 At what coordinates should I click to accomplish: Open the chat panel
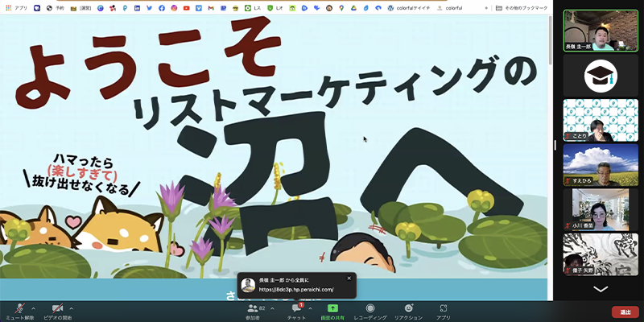(296, 309)
